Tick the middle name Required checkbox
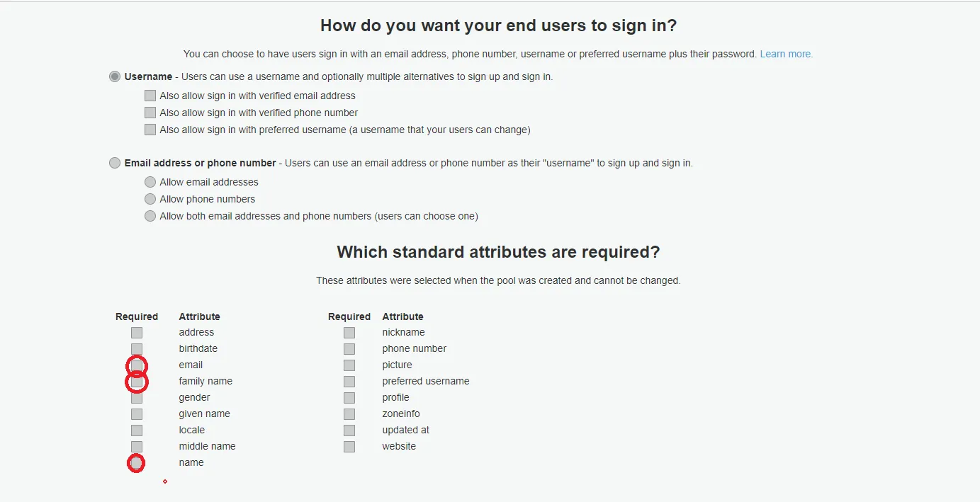This screenshot has height=502, width=980. 137,447
